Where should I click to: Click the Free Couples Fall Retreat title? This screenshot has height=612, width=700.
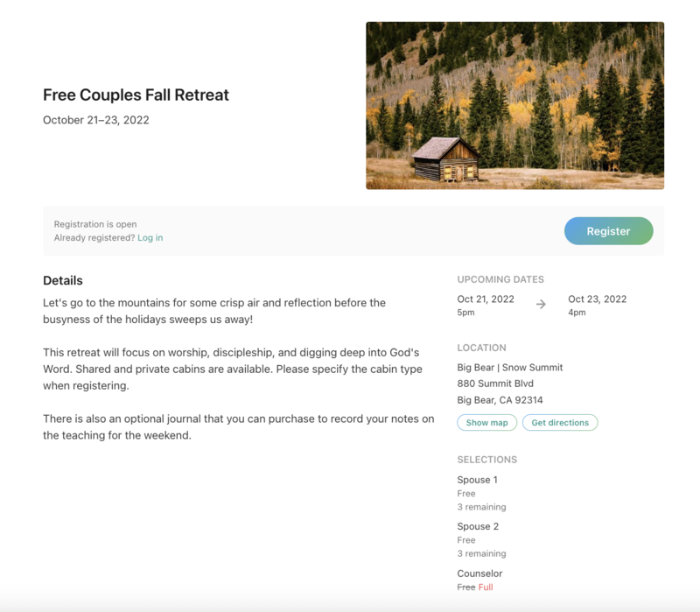pyautogui.click(x=136, y=95)
